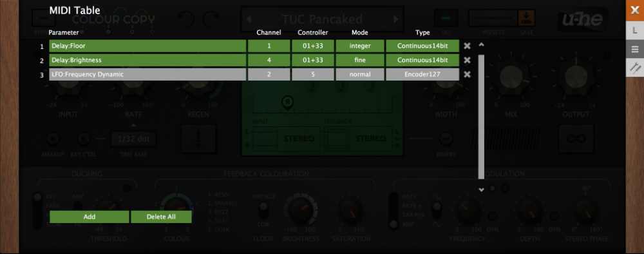
Task: Click the Add button
Action: (89, 217)
